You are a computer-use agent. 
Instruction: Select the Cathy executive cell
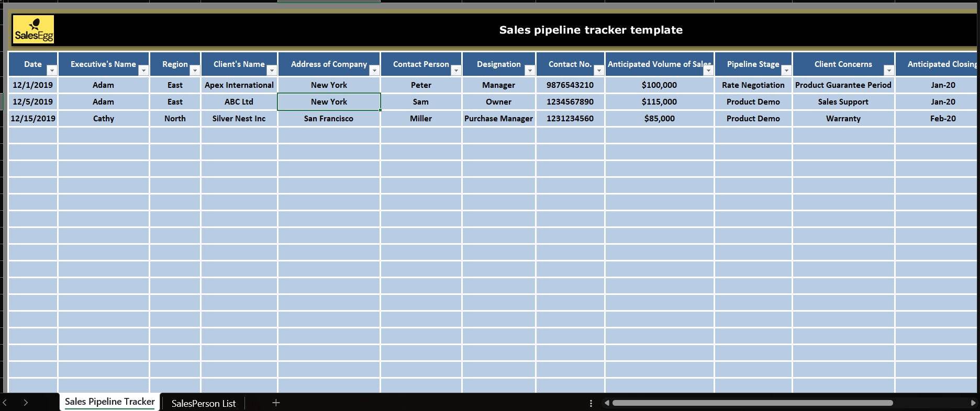tap(104, 118)
